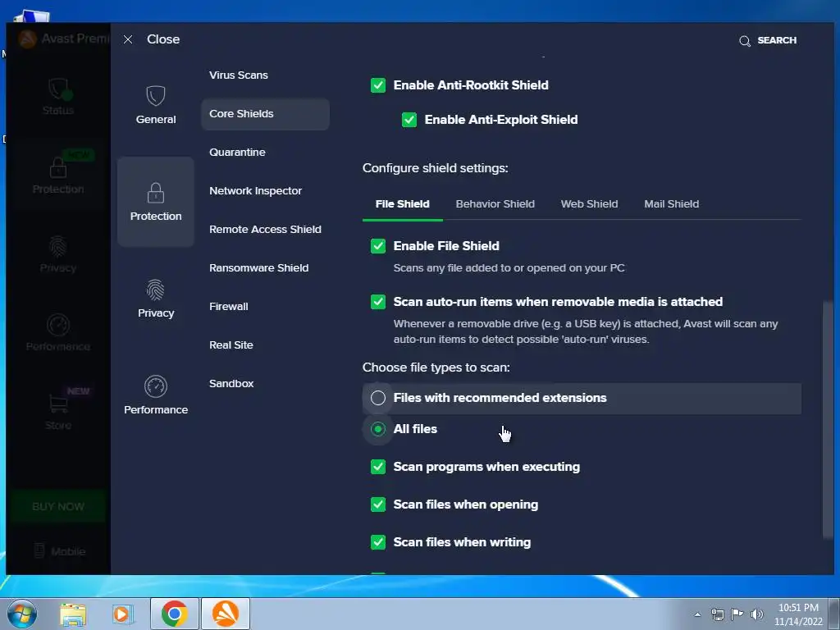Open Google Chrome from taskbar
840x630 pixels.
click(175, 614)
